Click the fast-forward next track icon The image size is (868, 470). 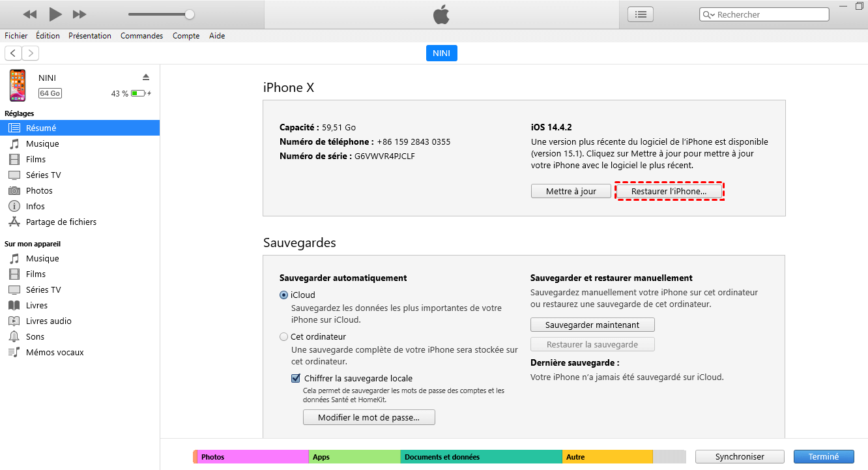tap(80, 14)
